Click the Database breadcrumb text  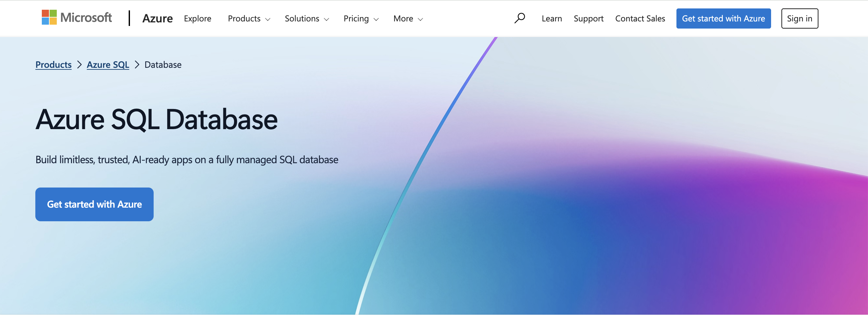163,65
